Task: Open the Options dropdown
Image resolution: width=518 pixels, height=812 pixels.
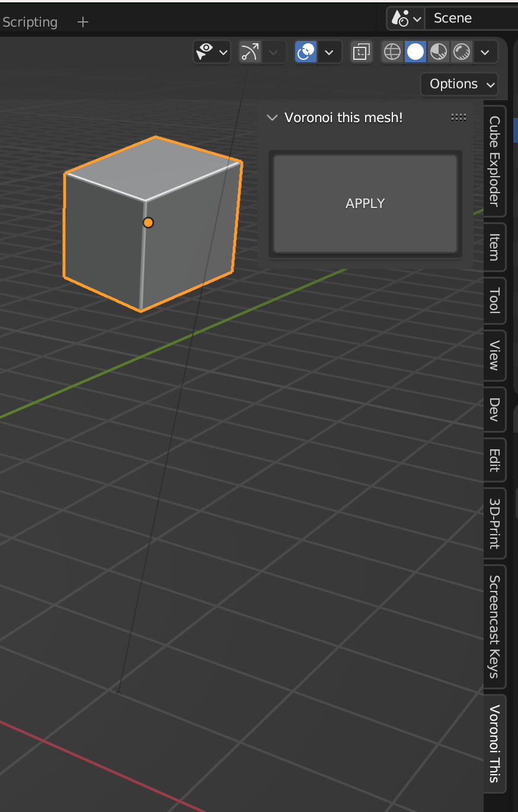Action: (x=460, y=84)
